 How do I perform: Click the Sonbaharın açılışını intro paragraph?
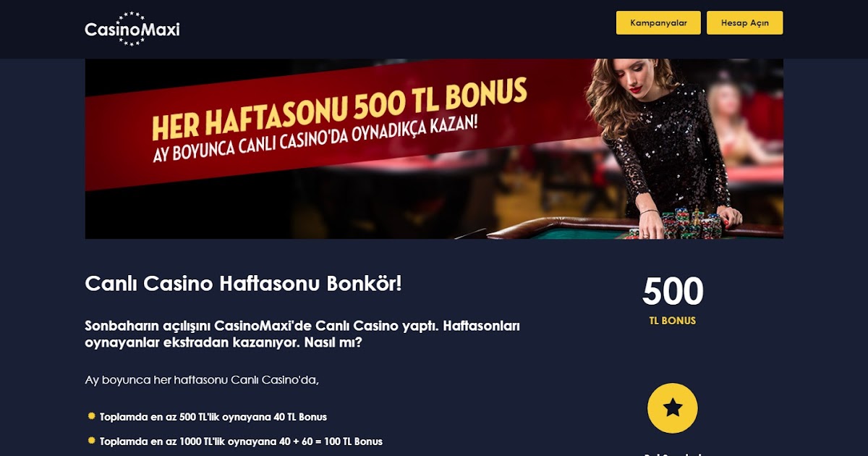pos(302,334)
